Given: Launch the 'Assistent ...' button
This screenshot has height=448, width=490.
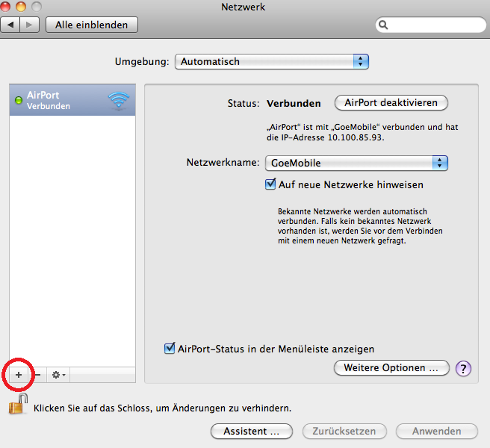Looking at the screenshot, I should pos(252,431).
